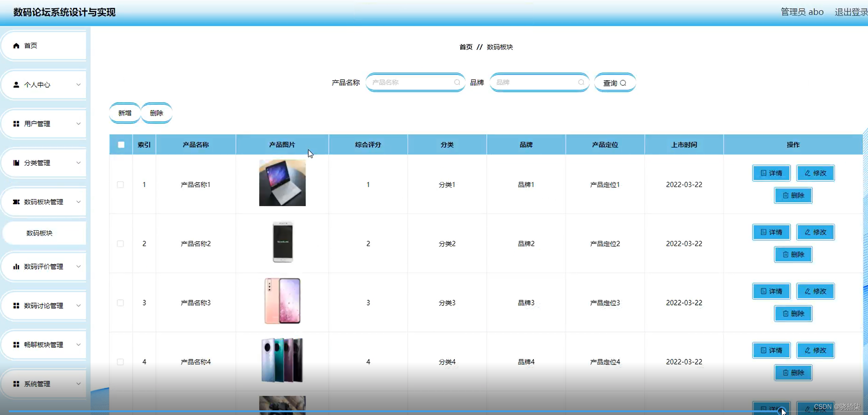Open the 系统管理 sidebar menu
This screenshot has width=868, height=415.
[x=44, y=384]
